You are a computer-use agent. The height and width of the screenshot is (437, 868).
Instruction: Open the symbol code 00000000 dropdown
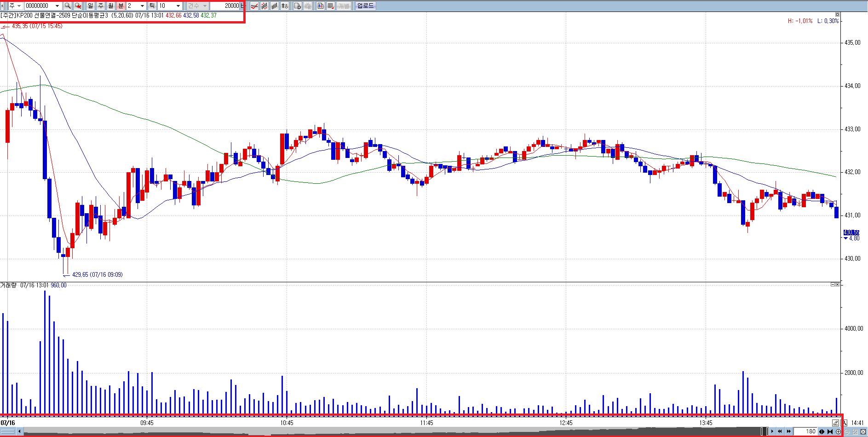[x=57, y=6]
